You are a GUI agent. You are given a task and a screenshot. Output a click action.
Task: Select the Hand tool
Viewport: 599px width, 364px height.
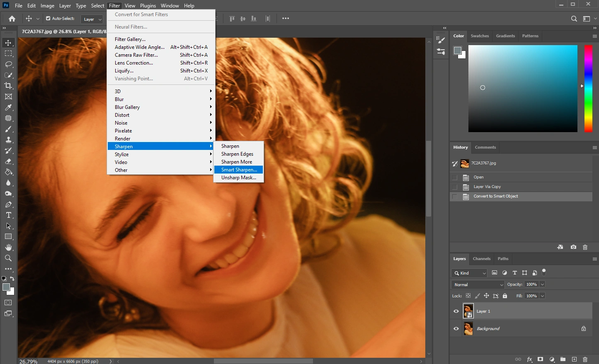pos(8,247)
